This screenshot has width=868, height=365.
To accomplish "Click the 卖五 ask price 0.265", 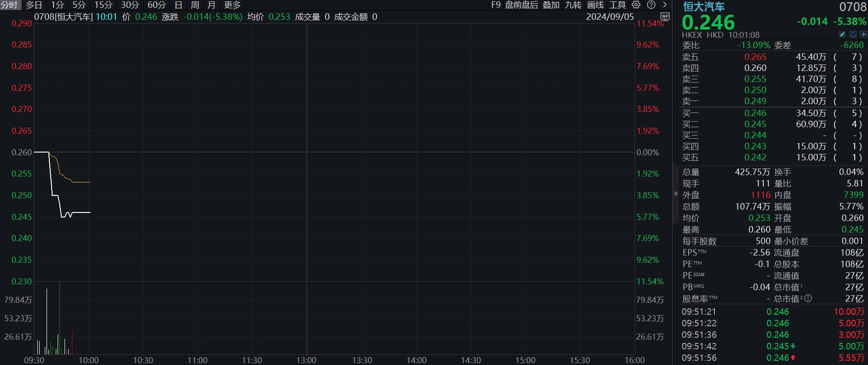I will pyautogui.click(x=755, y=57).
